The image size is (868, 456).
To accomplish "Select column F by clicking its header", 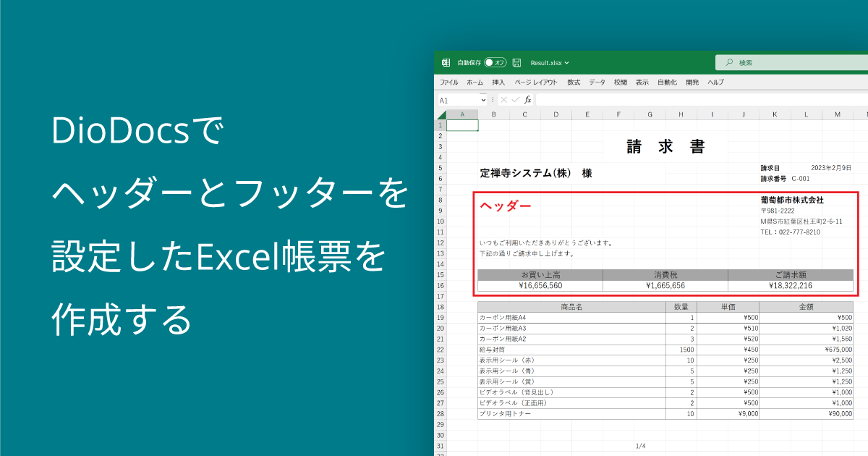I will pyautogui.click(x=618, y=114).
